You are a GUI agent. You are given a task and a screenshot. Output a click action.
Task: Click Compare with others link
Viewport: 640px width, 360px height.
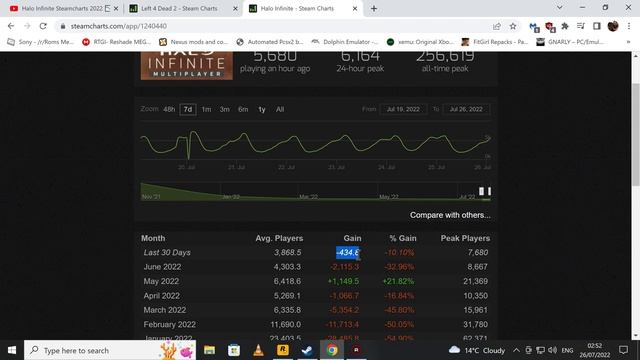click(x=450, y=215)
